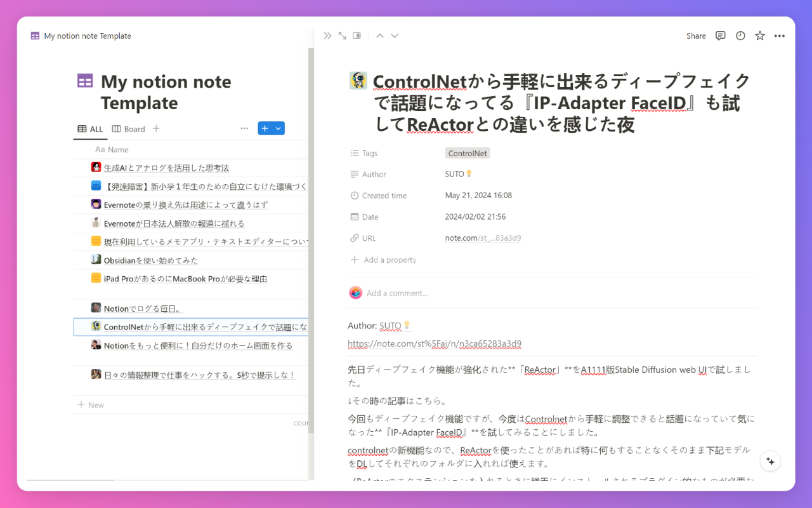Switch peek mode with the side panel icon
This screenshot has width=812, height=508.
(x=357, y=36)
